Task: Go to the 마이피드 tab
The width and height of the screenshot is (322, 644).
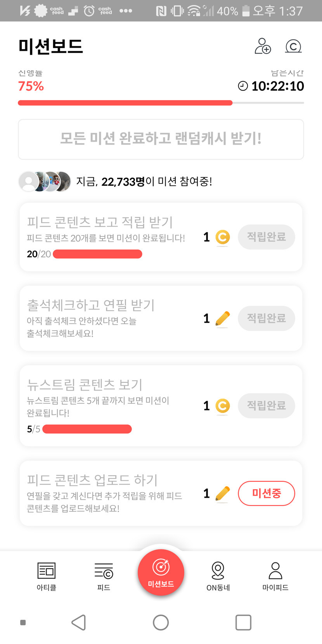Action: 275,576
